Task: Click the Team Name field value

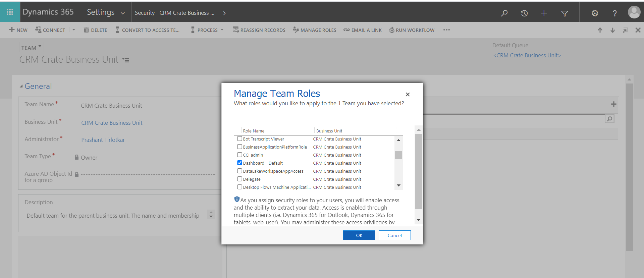Action: (x=111, y=106)
